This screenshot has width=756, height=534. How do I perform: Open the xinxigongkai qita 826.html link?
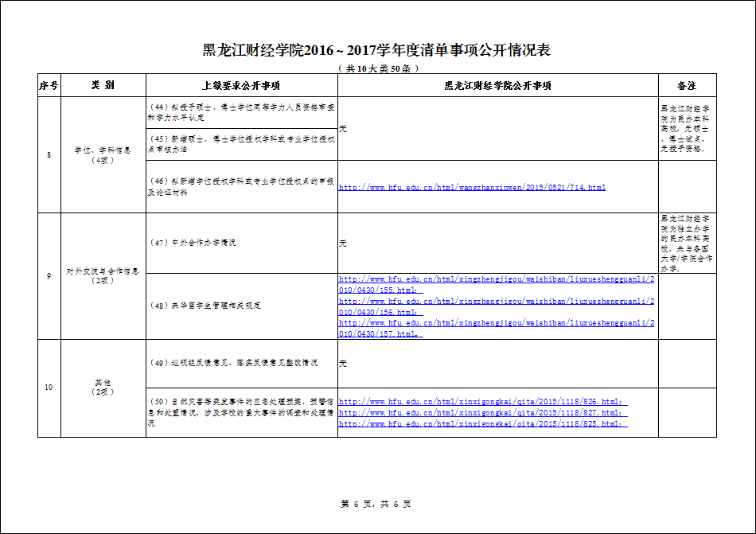click(483, 402)
